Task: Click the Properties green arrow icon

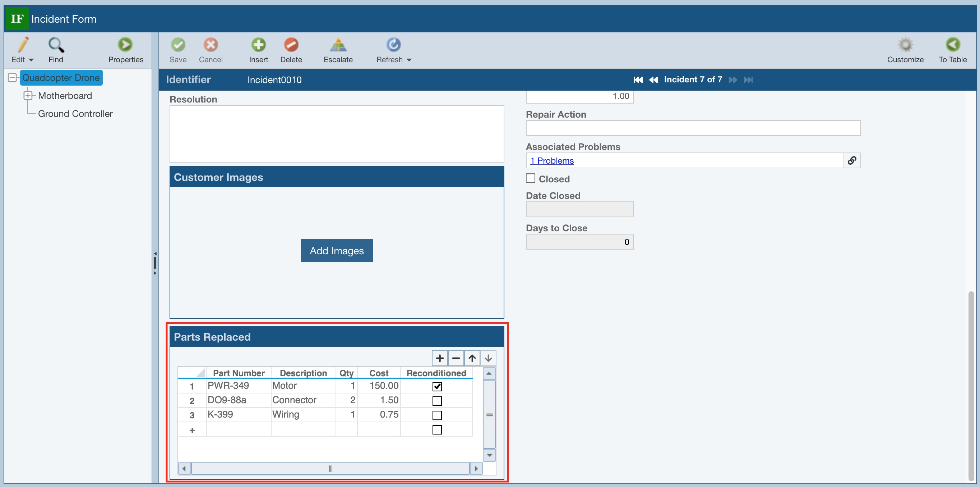Action: (125, 45)
